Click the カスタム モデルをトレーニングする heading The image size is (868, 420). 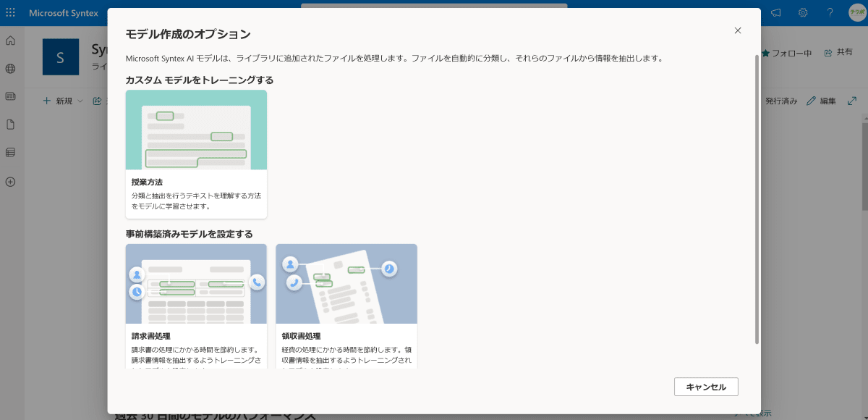(x=200, y=80)
